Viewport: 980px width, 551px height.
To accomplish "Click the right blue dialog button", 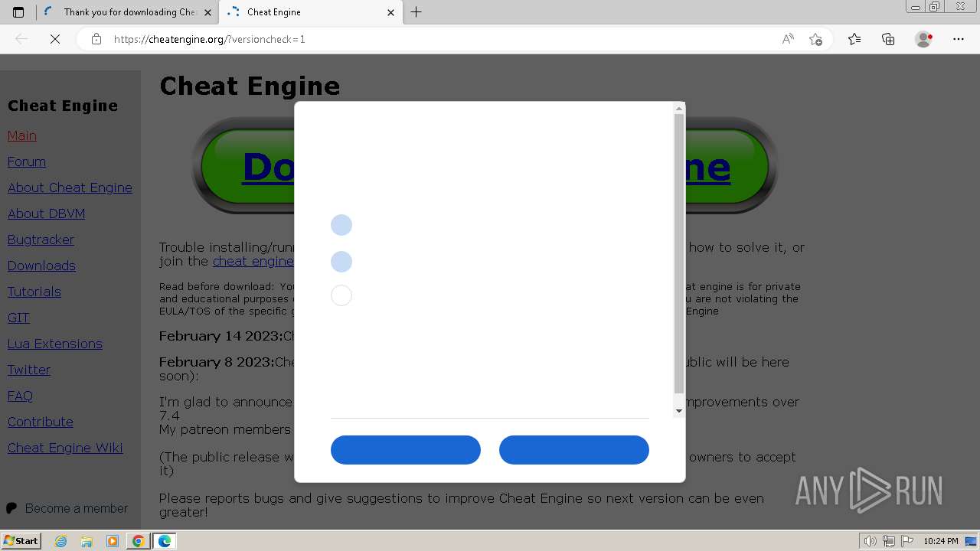I will pyautogui.click(x=574, y=450).
